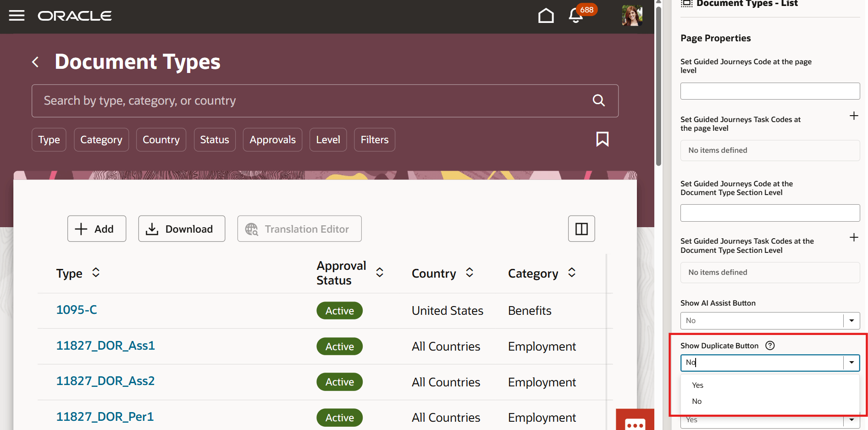The width and height of the screenshot is (868, 430).
Task: Click the Document Types page title
Action: pos(138,62)
